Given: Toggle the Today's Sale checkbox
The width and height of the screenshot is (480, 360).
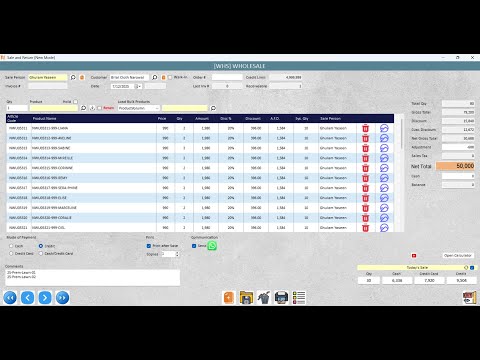Looking at the screenshot, I should (472, 268).
